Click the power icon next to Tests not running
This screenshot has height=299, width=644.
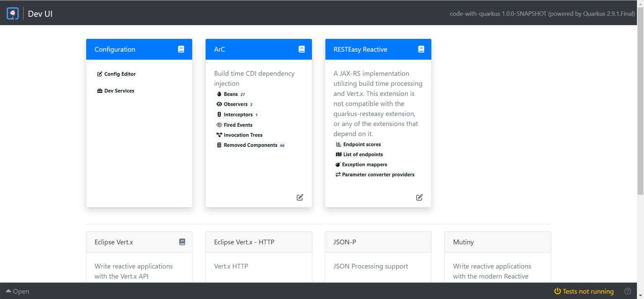pyautogui.click(x=557, y=291)
